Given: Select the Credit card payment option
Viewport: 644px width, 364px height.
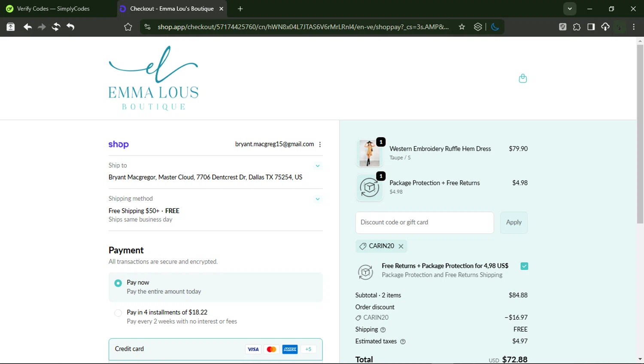Looking at the screenshot, I should tap(216, 349).
